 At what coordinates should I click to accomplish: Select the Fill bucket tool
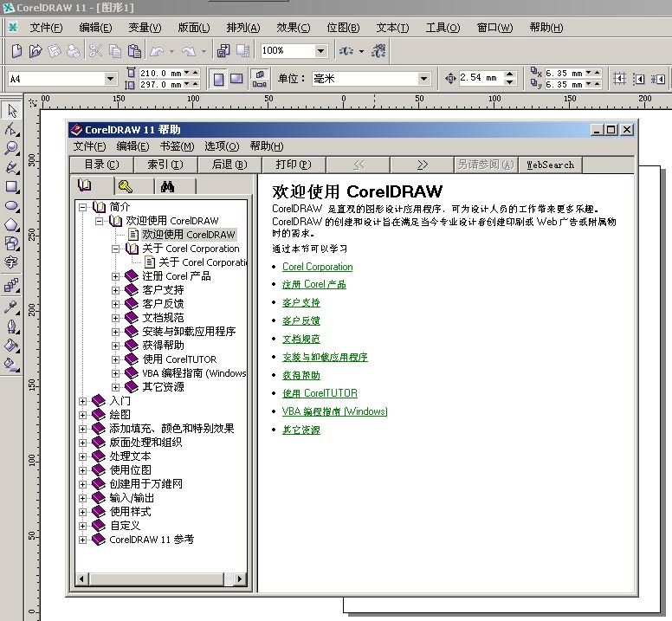[11, 346]
